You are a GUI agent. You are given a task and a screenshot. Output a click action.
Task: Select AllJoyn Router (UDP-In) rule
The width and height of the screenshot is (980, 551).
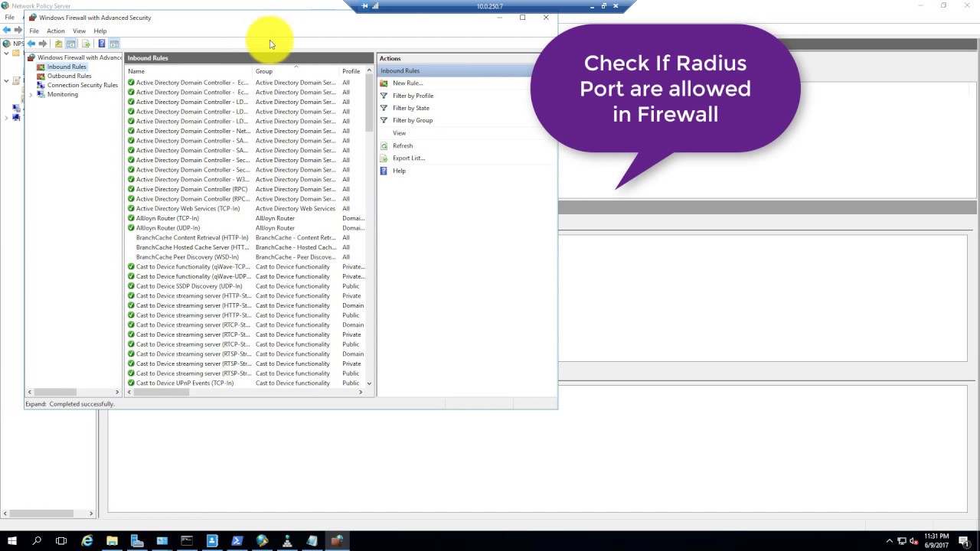coord(168,228)
